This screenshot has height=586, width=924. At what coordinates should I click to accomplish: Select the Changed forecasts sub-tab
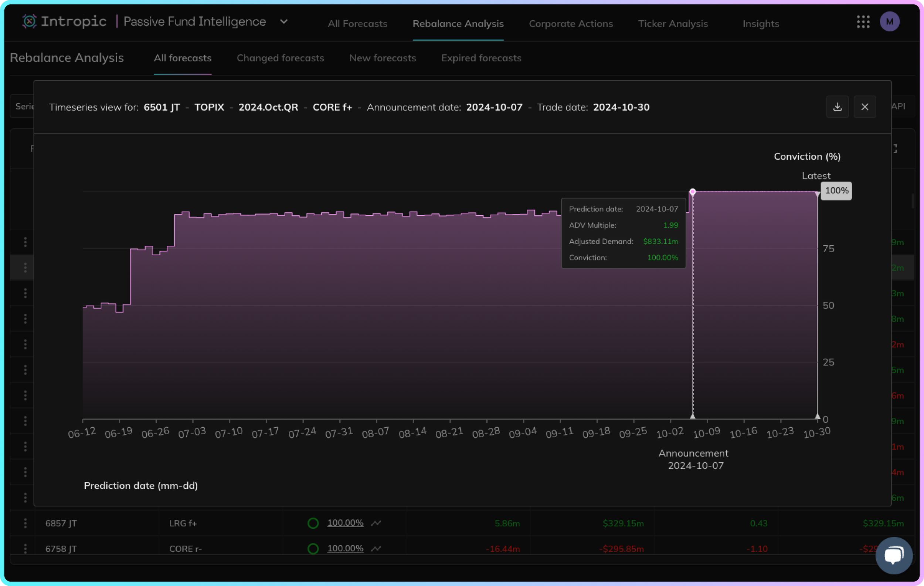click(280, 58)
